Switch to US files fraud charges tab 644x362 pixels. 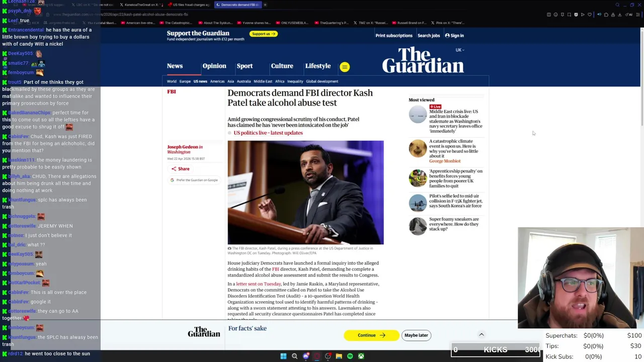click(x=189, y=5)
